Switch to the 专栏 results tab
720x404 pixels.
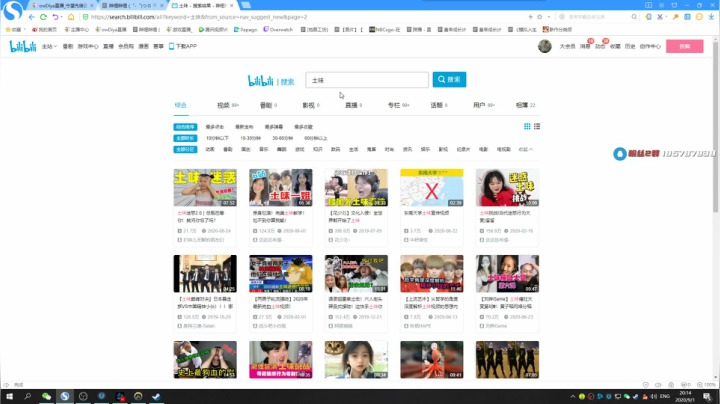(398, 105)
